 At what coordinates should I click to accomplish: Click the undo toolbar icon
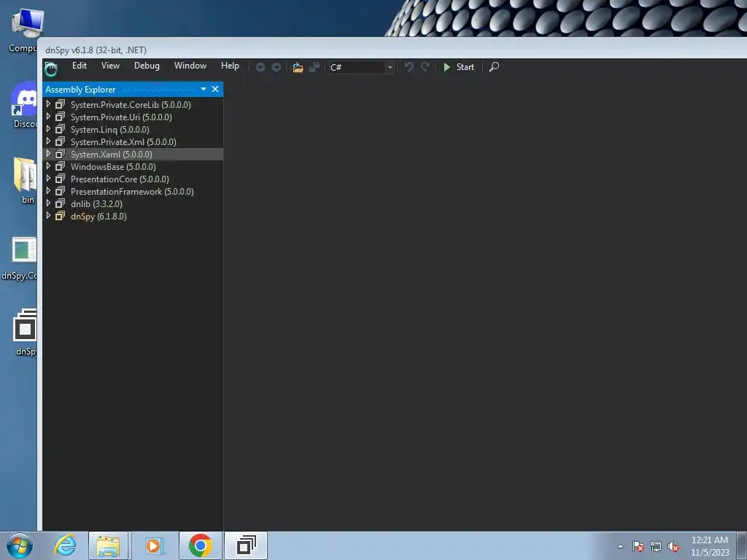409,67
